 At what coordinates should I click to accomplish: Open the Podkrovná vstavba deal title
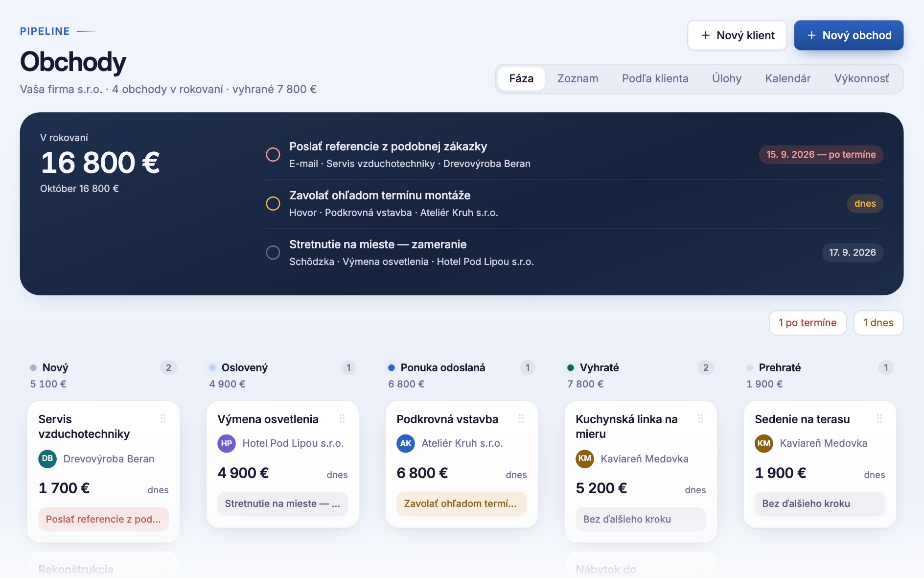(447, 419)
